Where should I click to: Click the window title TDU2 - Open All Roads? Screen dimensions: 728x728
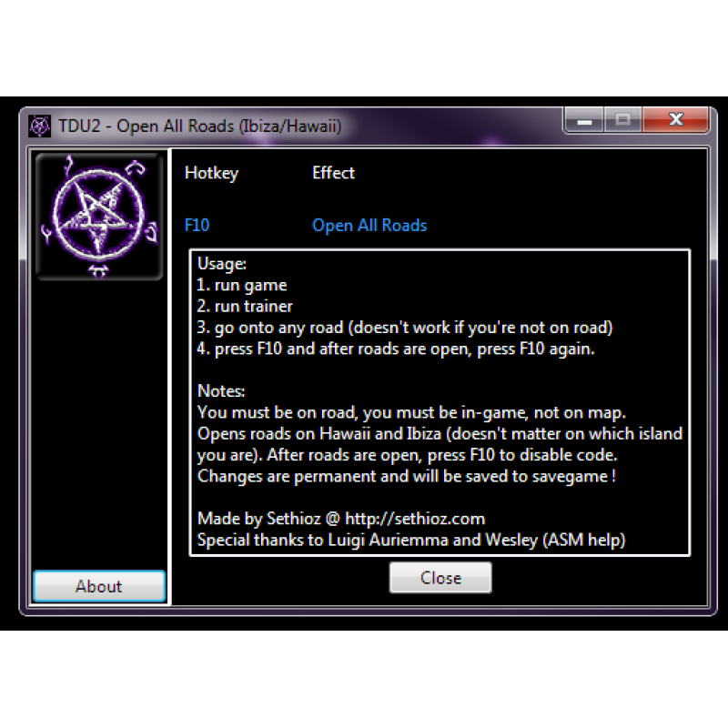pyautogui.click(x=199, y=126)
